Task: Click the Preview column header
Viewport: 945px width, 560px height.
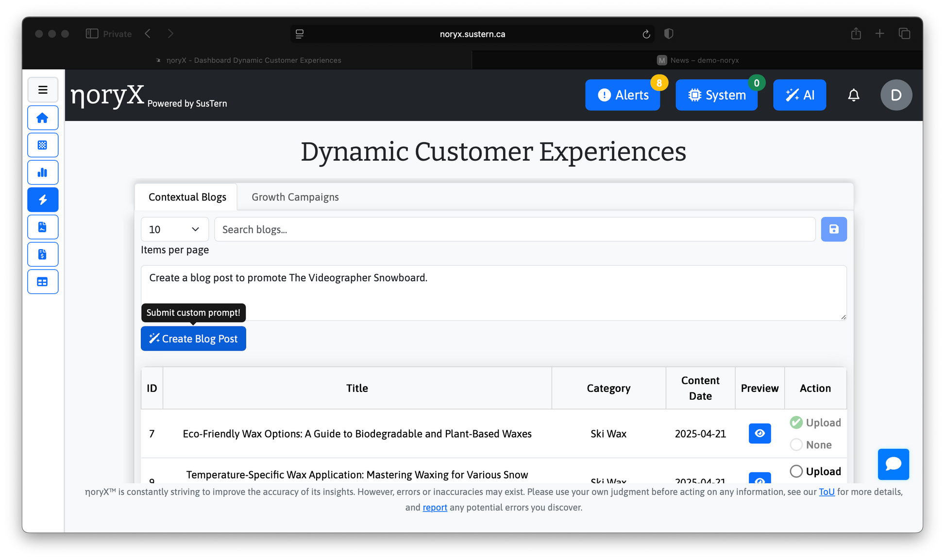Action: point(759,388)
